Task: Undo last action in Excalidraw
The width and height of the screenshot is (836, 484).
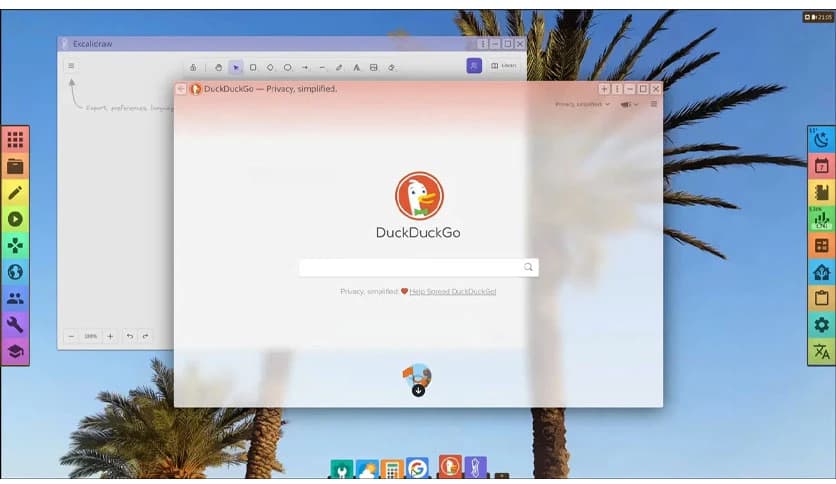Action: [x=130, y=336]
